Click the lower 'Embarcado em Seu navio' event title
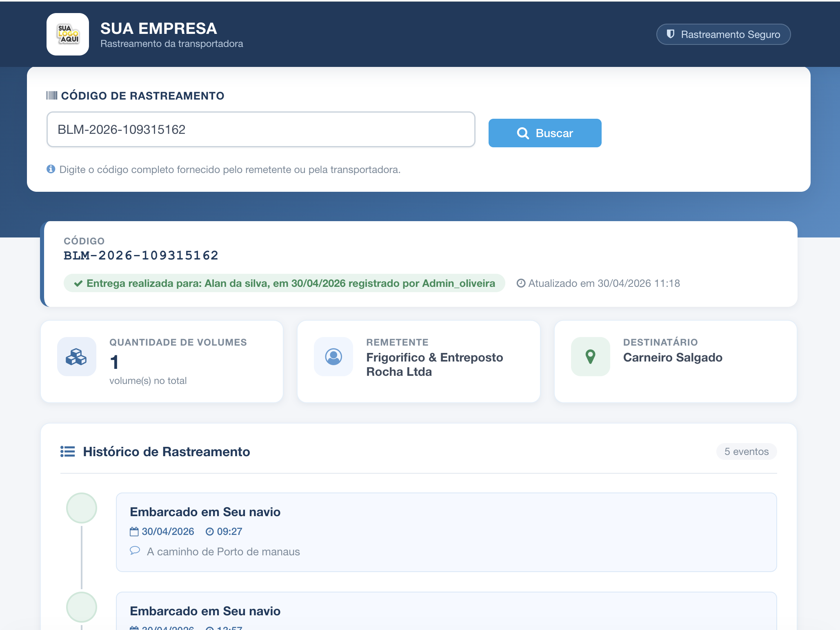Viewport: 840px width, 630px height. (x=205, y=611)
